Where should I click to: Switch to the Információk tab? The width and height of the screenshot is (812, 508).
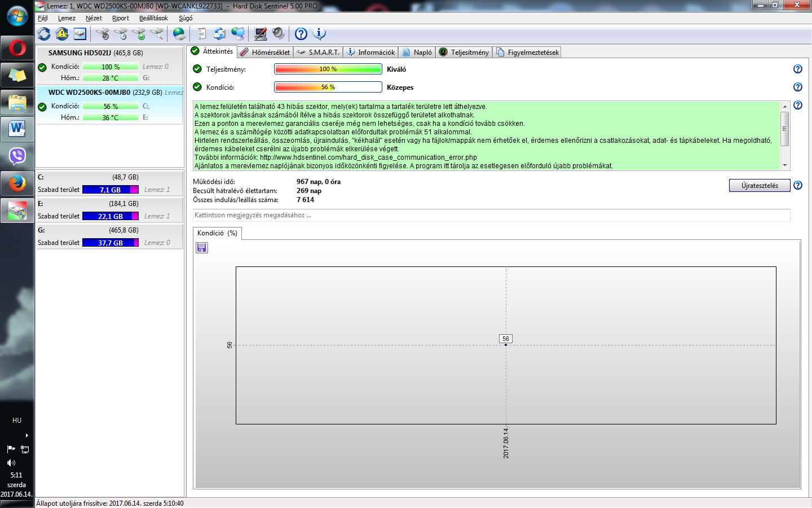click(x=371, y=52)
